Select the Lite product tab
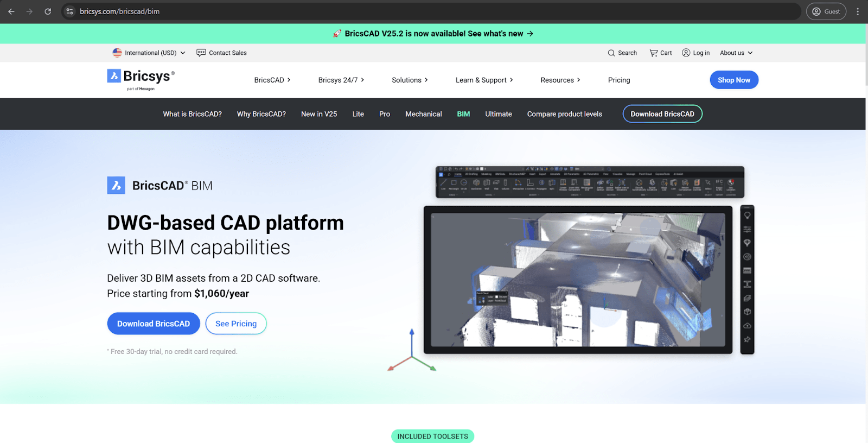The image size is (868, 443). point(358,114)
